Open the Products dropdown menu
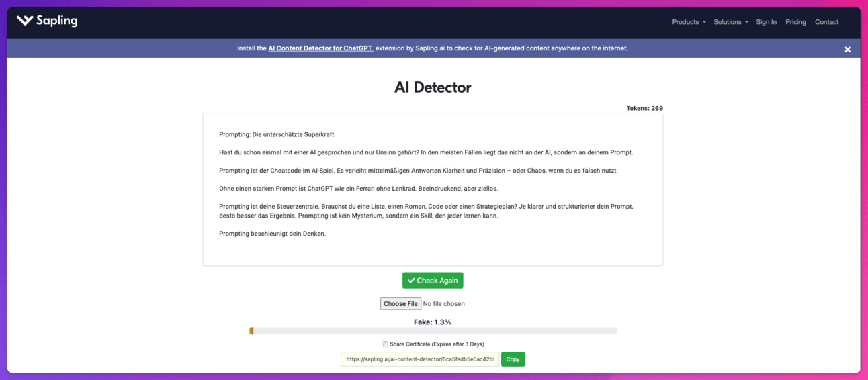Screen dimensions: 868x380 click(689, 22)
